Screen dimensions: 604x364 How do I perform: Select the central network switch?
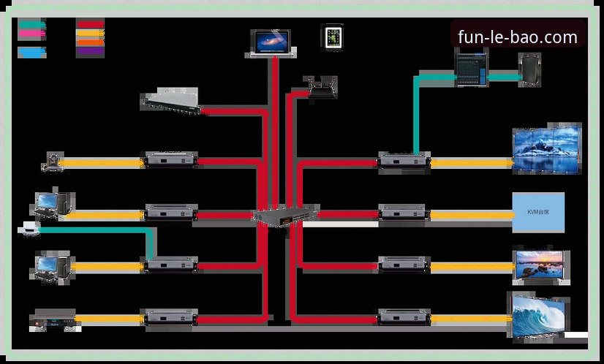287,216
